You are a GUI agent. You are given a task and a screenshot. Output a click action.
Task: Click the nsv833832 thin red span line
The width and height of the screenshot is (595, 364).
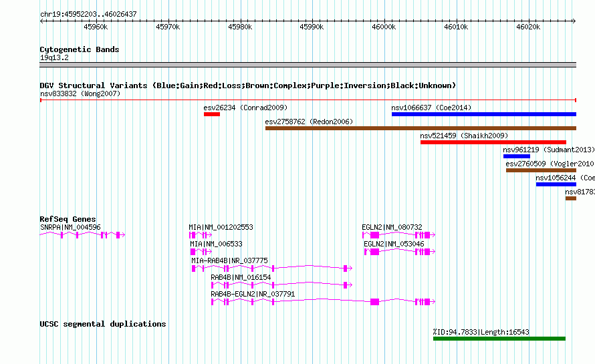(x=308, y=100)
